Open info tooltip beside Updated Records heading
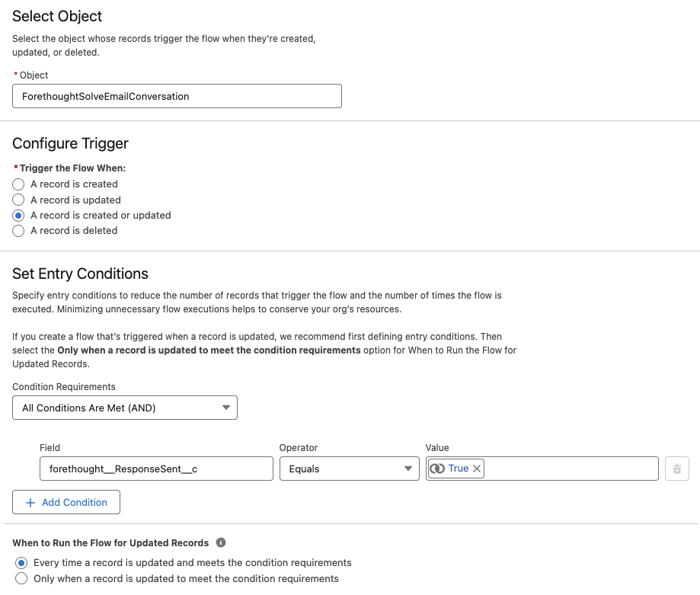This screenshot has height=595, width=700. (x=221, y=542)
